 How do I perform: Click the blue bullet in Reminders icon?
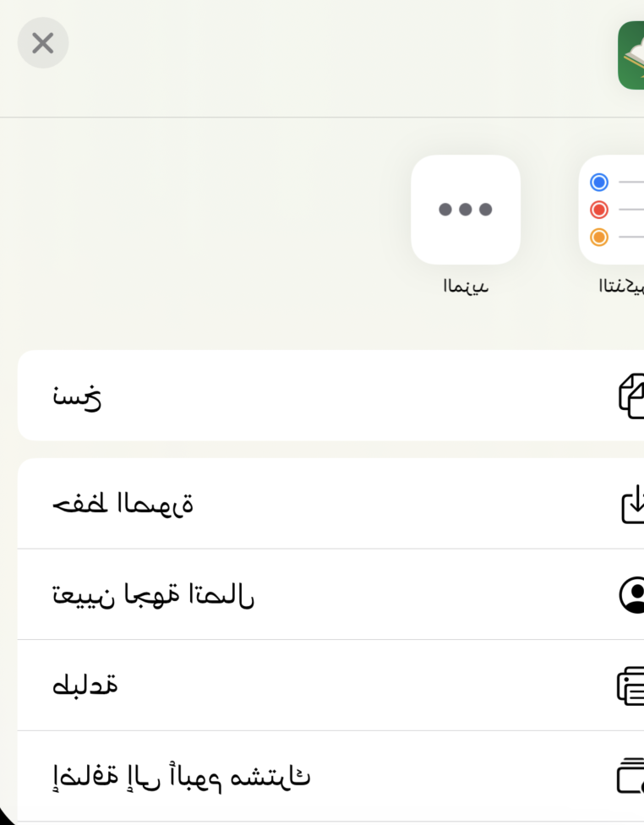(x=599, y=182)
